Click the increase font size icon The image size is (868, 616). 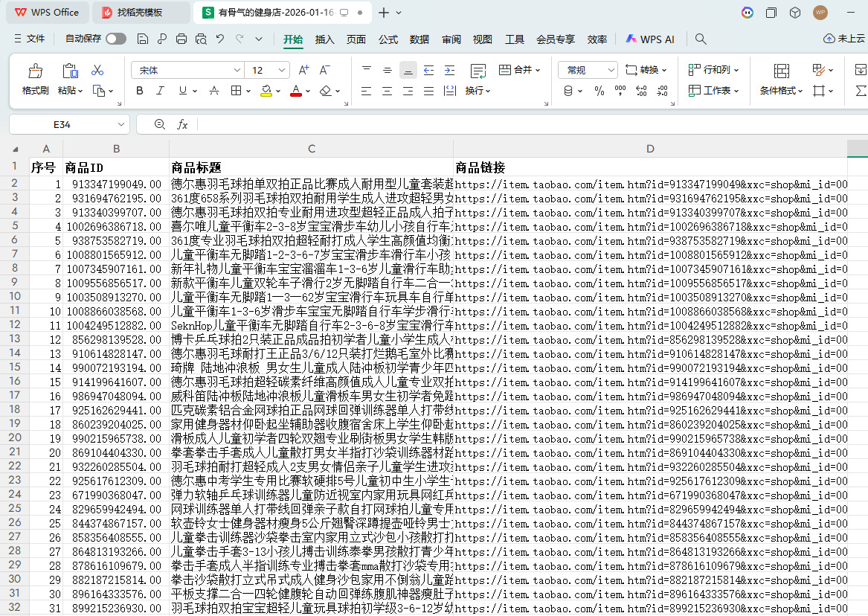[x=303, y=70]
